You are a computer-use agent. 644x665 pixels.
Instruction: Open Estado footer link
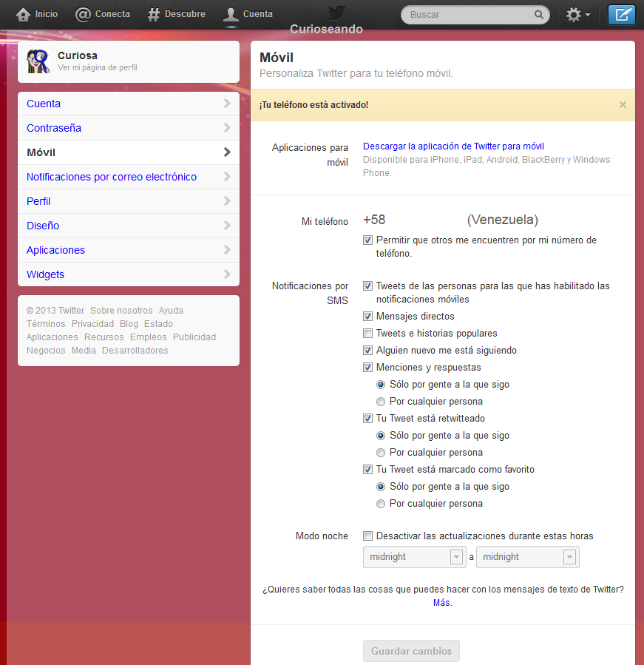coord(158,324)
